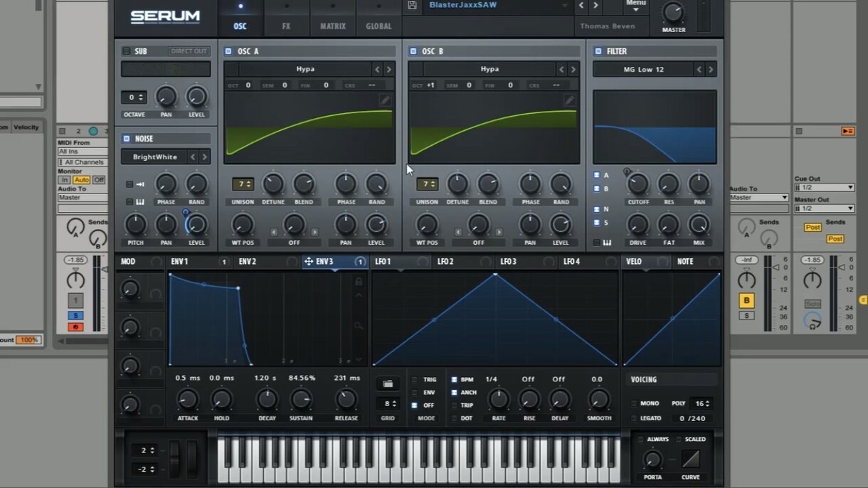Click the OSC A waveform edit pencil
This screenshot has height=488, width=868.
[x=385, y=100]
